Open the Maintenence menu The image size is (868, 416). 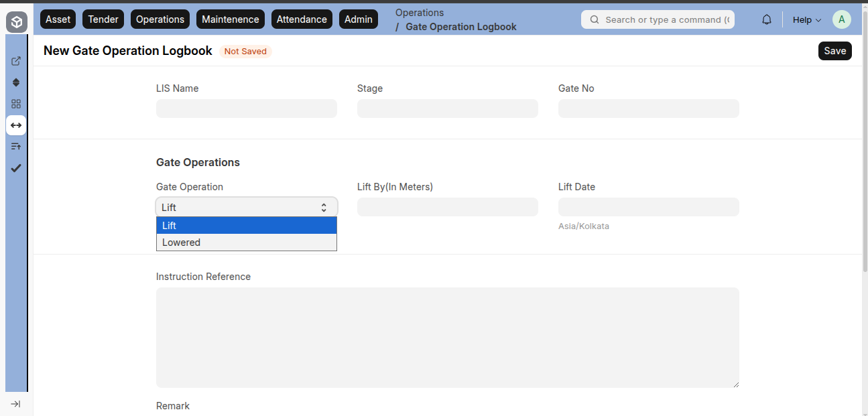pyautogui.click(x=231, y=19)
